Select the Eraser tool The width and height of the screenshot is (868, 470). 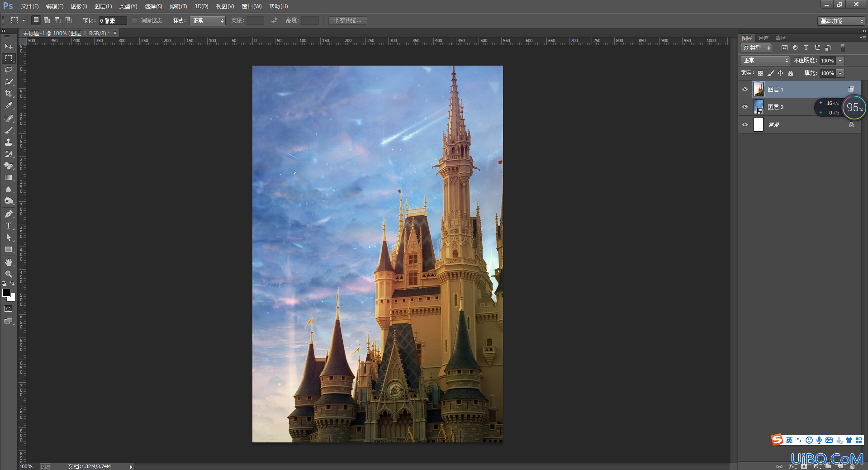tap(9, 166)
